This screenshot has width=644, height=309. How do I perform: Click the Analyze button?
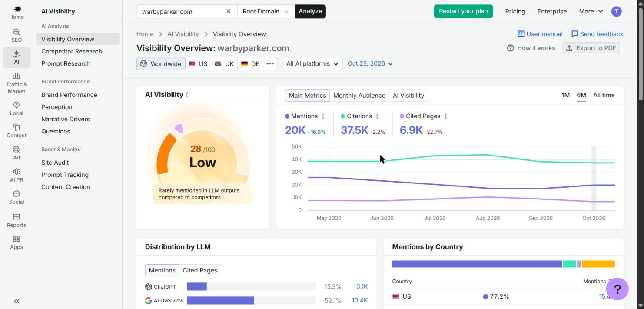point(310,11)
